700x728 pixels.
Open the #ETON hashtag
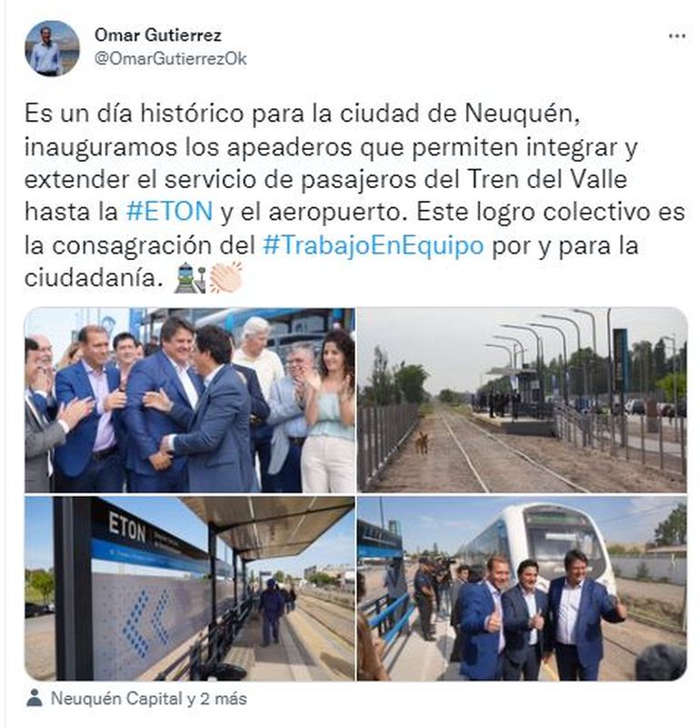pos(169,212)
